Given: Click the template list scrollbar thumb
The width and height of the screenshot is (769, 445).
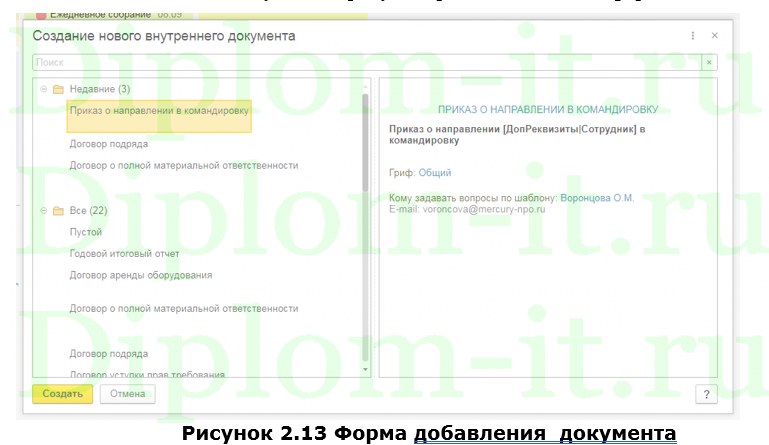Looking at the screenshot, I should click(365, 142).
